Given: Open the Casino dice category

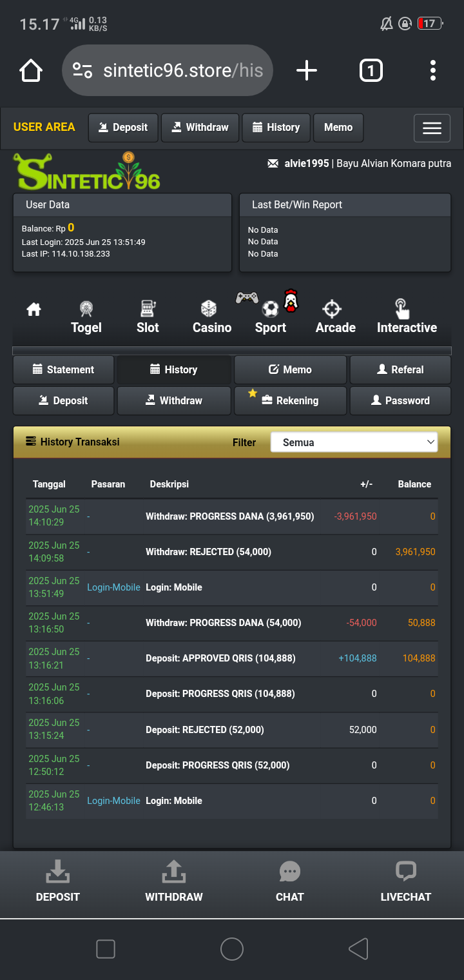Looking at the screenshot, I should click(x=211, y=317).
